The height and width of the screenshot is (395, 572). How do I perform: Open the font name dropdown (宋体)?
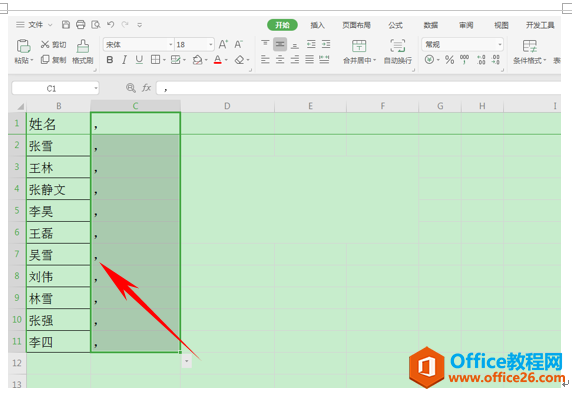(x=170, y=44)
